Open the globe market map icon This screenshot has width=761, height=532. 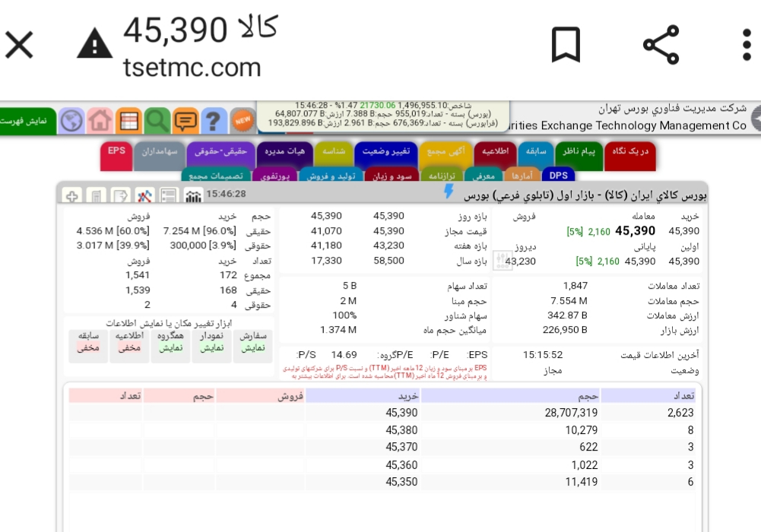[71, 121]
